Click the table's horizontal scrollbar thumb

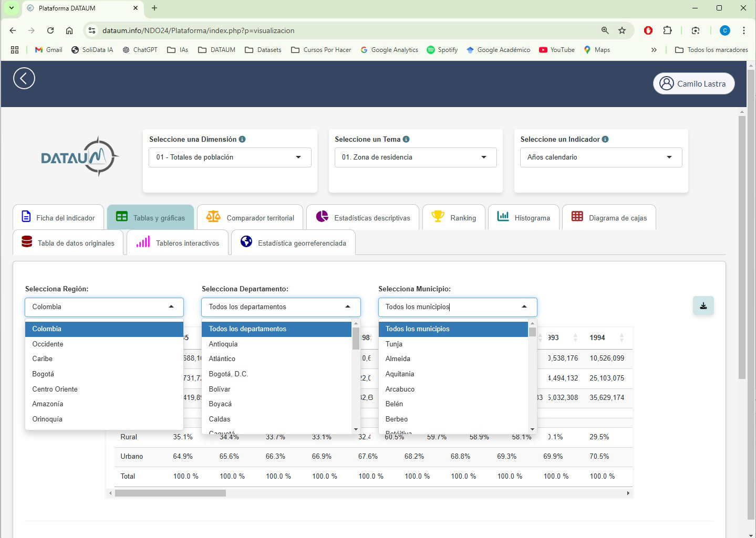tap(170, 493)
